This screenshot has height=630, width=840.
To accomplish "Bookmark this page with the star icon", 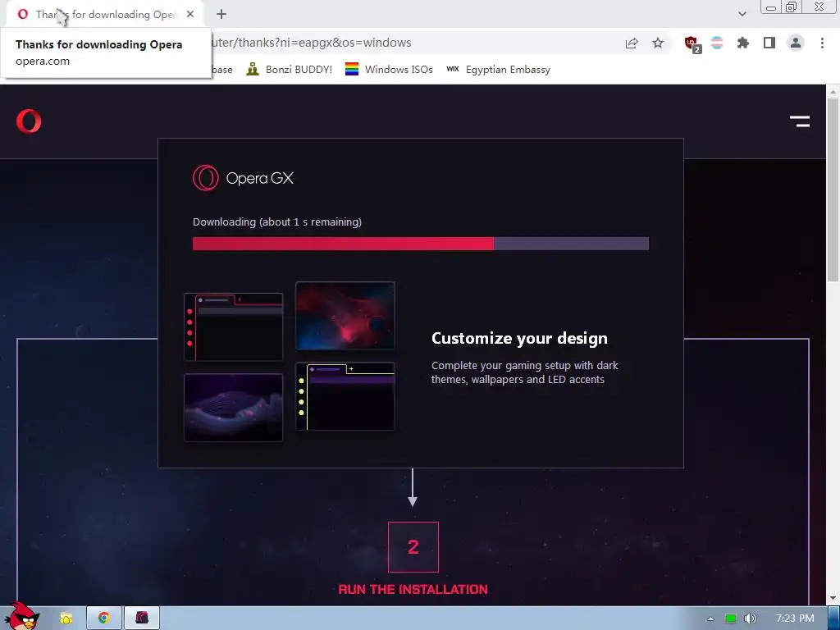I will pos(658,43).
